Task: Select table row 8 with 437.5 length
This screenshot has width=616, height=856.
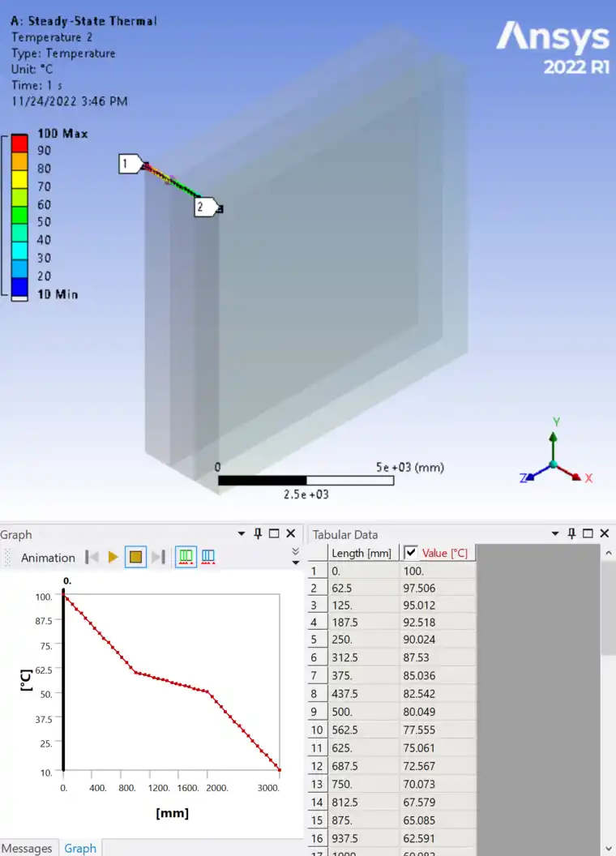Action: [x=391, y=693]
